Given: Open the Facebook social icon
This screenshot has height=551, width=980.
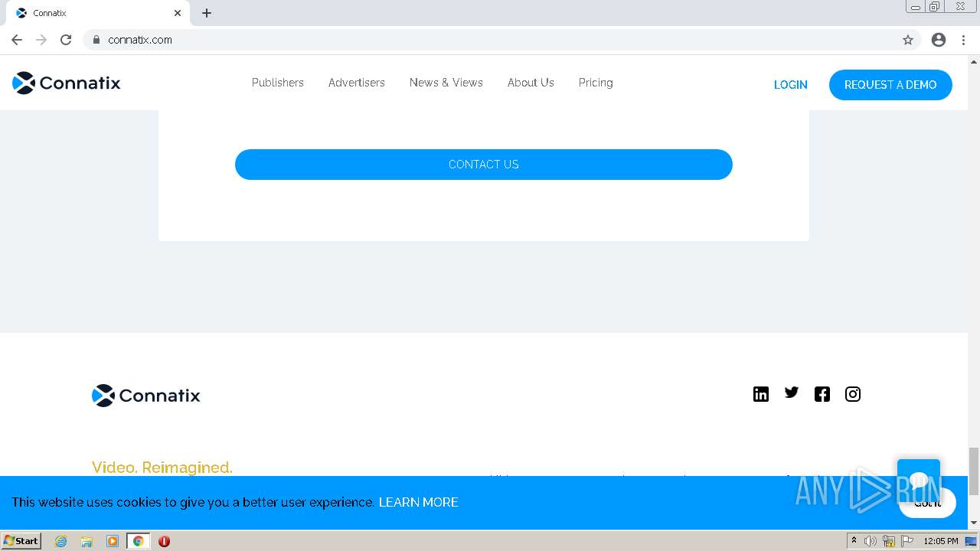Looking at the screenshot, I should 822,394.
